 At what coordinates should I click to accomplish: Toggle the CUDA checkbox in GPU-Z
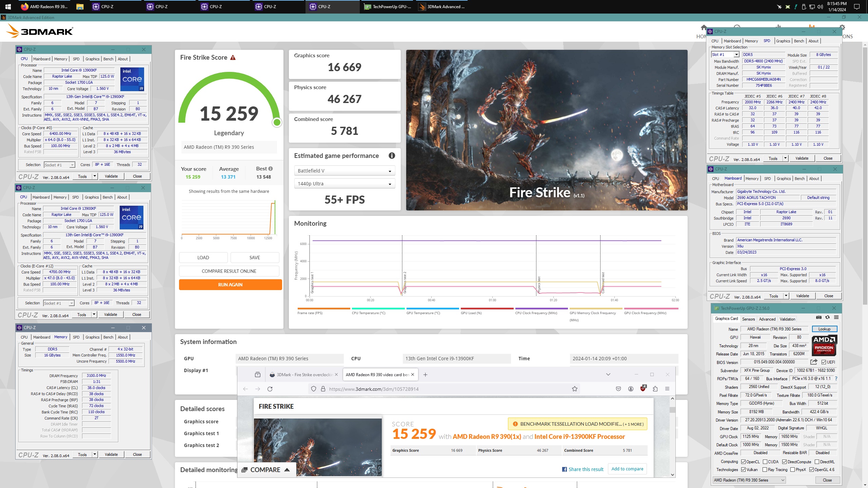click(765, 462)
